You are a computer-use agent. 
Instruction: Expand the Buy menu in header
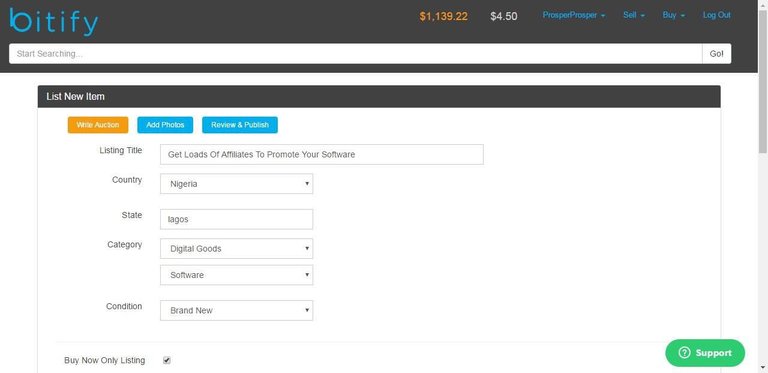coord(673,15)
